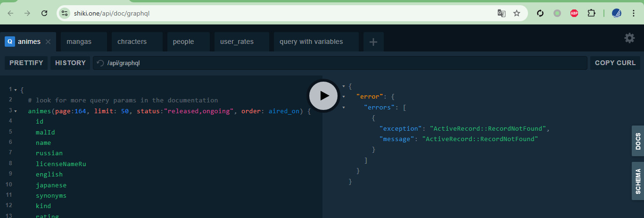Close the animes tab
This screenshot has width=644, height=218.
[x=48, y=42]
